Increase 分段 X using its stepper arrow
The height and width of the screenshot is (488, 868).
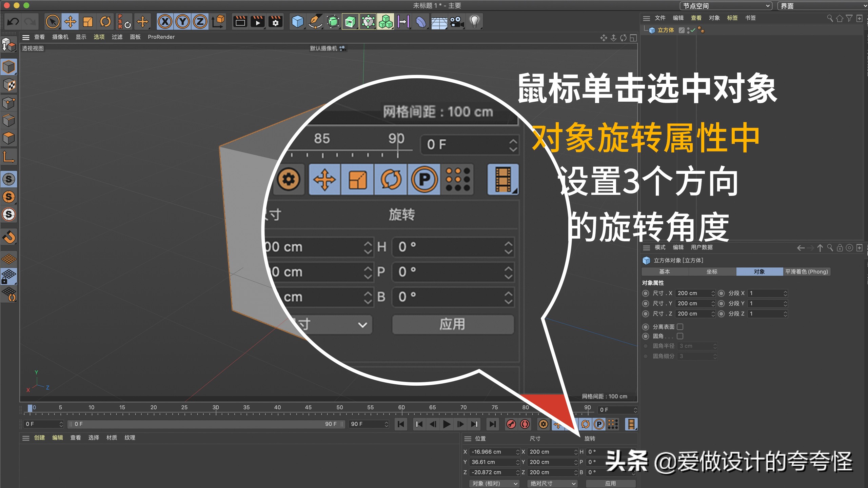click(x=786, y=291)
